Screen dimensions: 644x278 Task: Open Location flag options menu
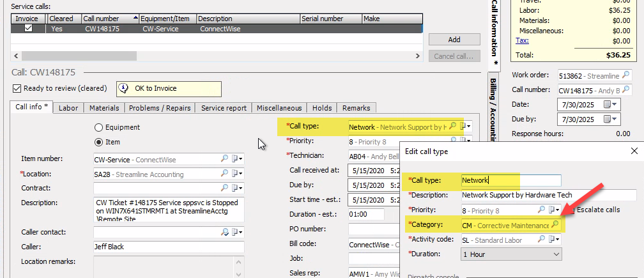238,174
